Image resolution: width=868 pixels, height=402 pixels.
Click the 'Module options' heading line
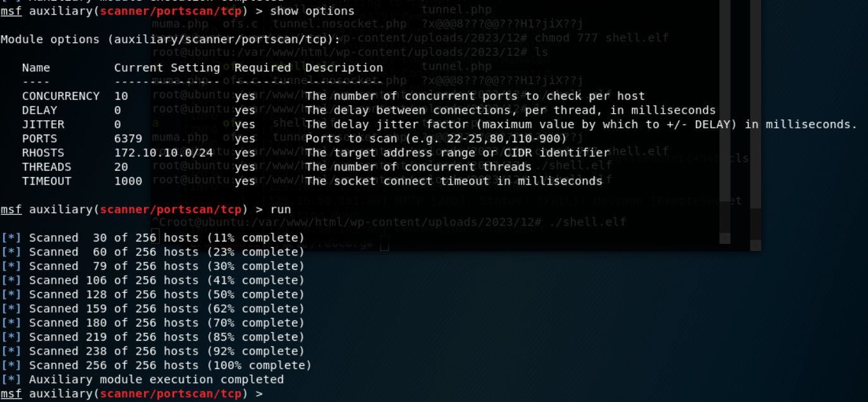(170, 39)
